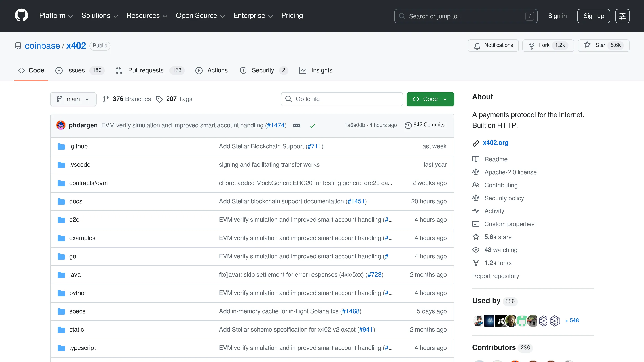Select the Insights tab
The width and height of the screenshot is (644, 362).
tap(316, 70)
